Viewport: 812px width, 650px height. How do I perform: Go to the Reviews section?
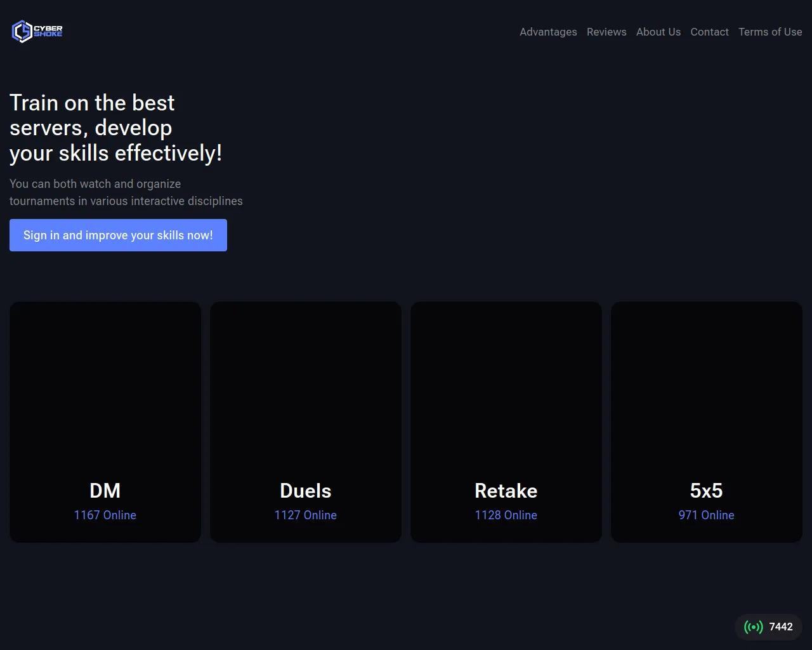coord(606,32)
